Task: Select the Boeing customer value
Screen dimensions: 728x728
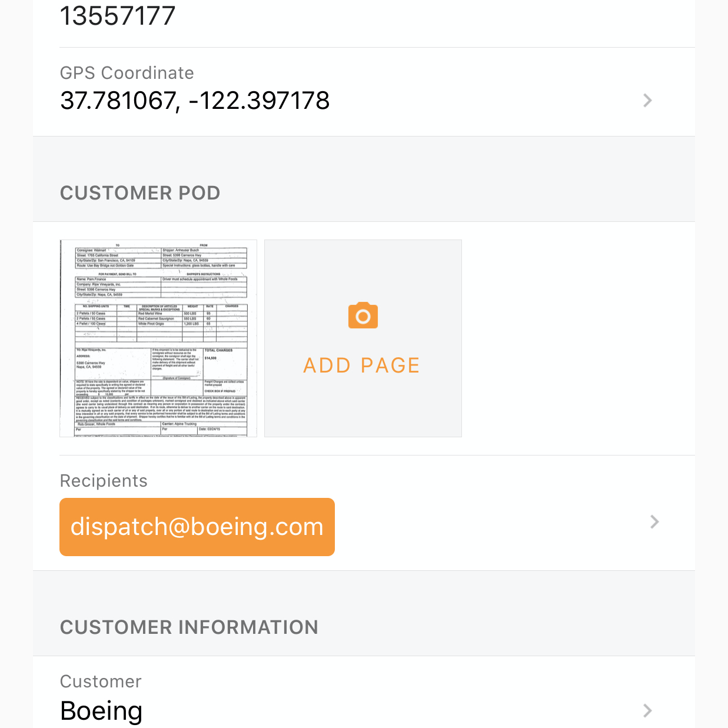Action: pos(101,710)
